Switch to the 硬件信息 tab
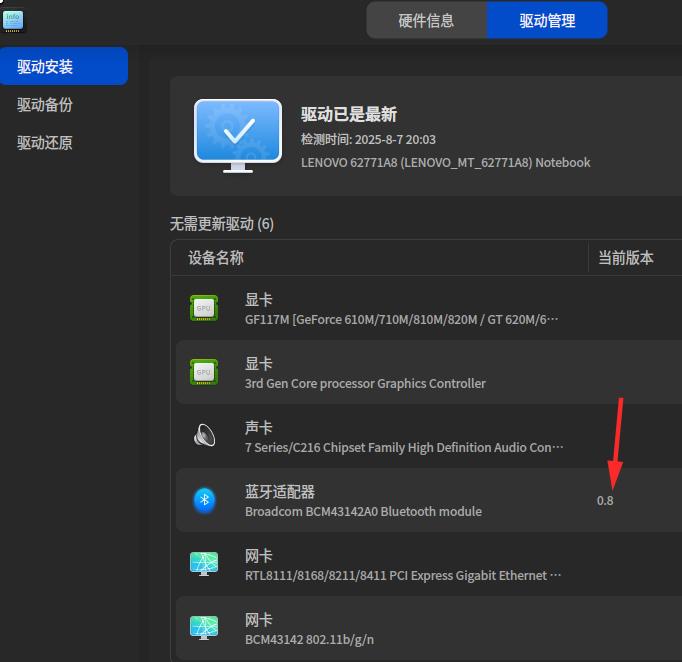682x662 pixels. pos(426,20)
